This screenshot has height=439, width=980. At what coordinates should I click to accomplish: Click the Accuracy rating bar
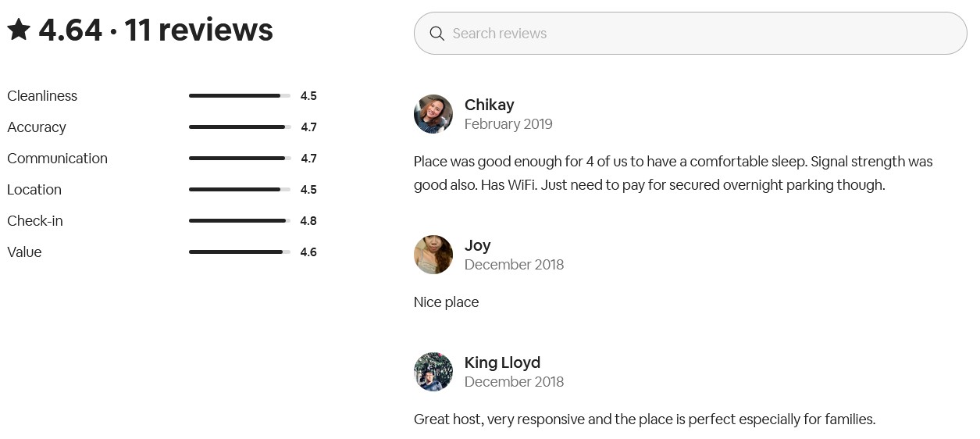click(239, 127)
